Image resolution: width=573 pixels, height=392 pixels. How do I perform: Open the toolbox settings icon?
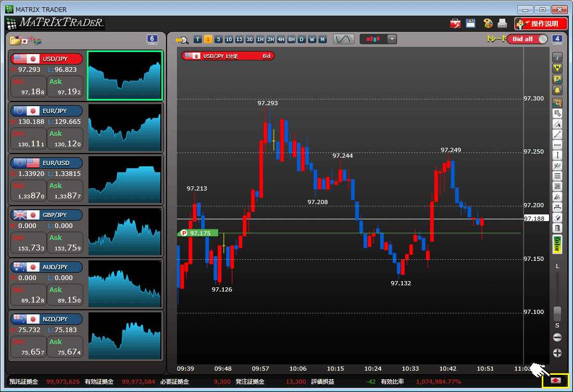455,23
